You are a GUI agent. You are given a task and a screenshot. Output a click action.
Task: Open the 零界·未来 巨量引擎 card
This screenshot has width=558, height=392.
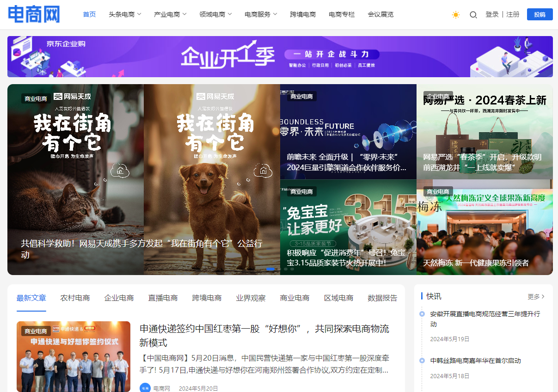(x=348, y=132)
